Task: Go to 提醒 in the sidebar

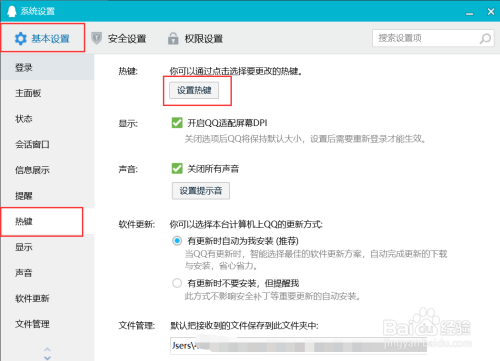Action: (47, 196)
